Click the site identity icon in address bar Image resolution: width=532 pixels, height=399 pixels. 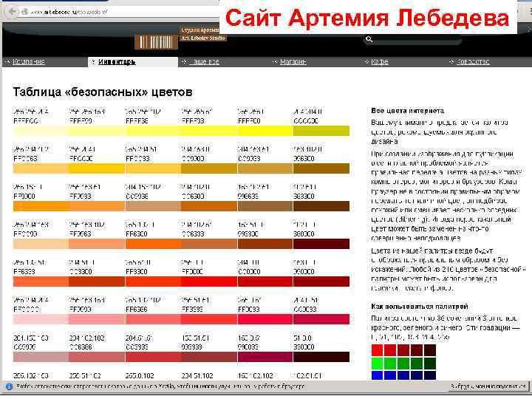coord(24,12)
